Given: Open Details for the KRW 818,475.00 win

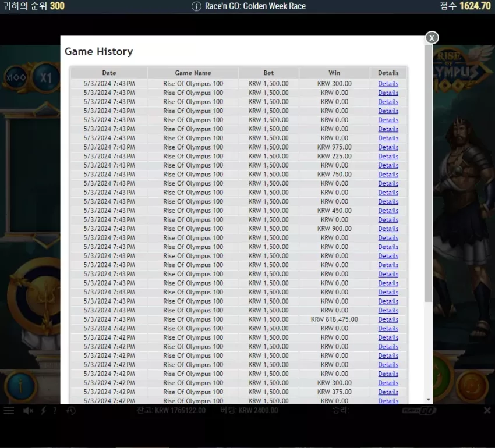Looking at the screenshot, I should tap(388, 319).
